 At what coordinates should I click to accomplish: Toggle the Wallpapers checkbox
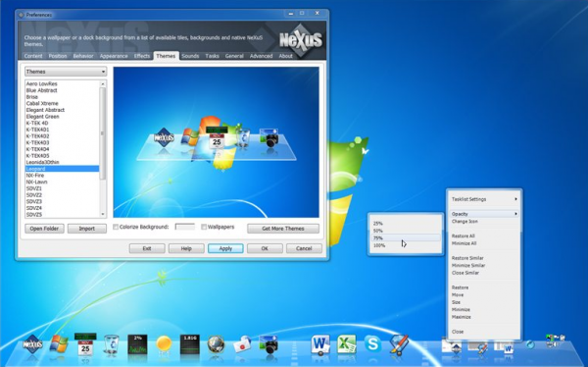click(x=204, y=227)
